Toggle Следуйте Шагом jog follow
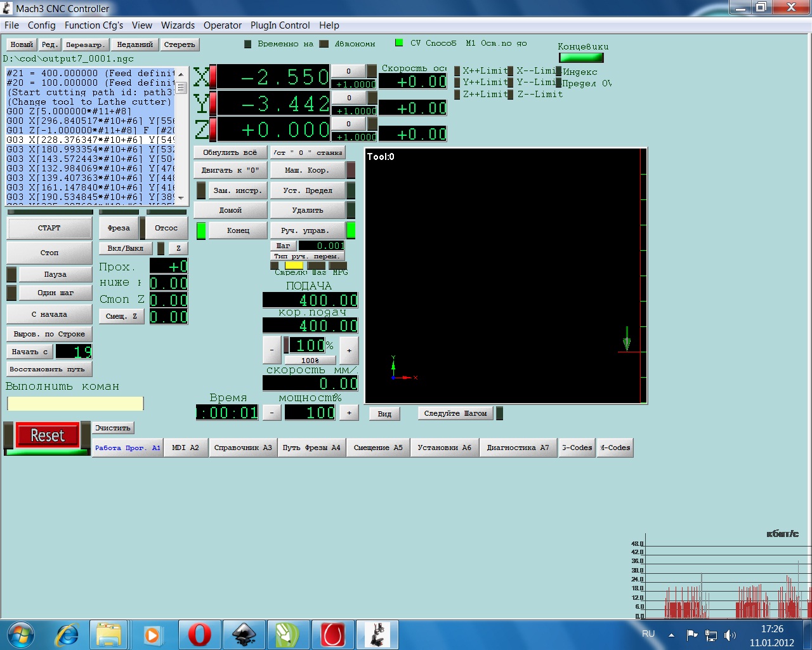The height and width of the screenshot is (650, 812). (x=455, y=413)
